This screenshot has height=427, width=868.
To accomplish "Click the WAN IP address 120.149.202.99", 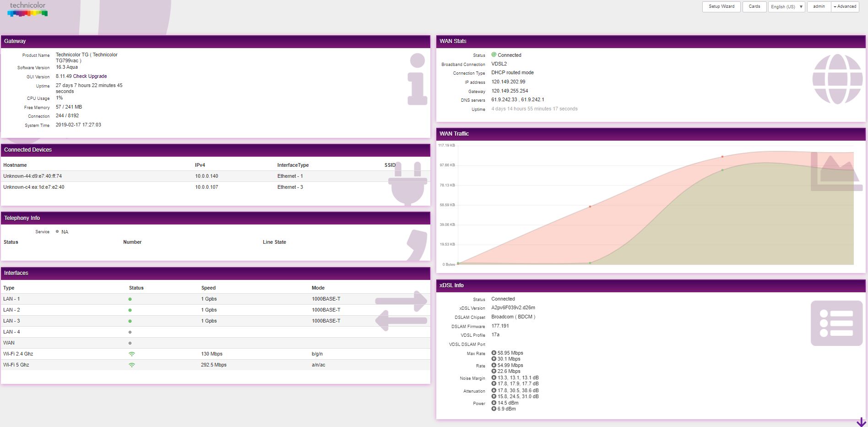I will (508, 82).
